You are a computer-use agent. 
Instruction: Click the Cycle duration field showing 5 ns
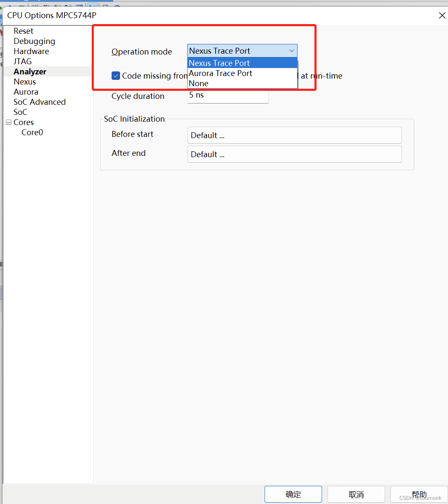pos(228,96)
